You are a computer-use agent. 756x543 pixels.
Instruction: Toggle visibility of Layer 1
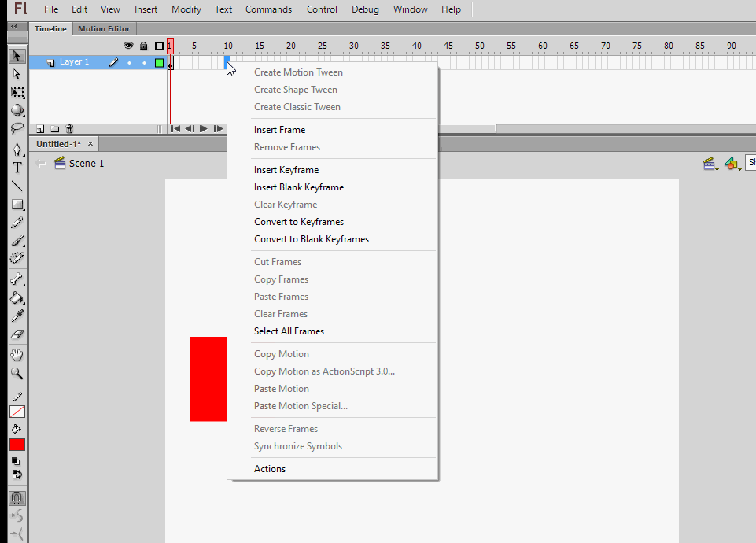[129, 62]
